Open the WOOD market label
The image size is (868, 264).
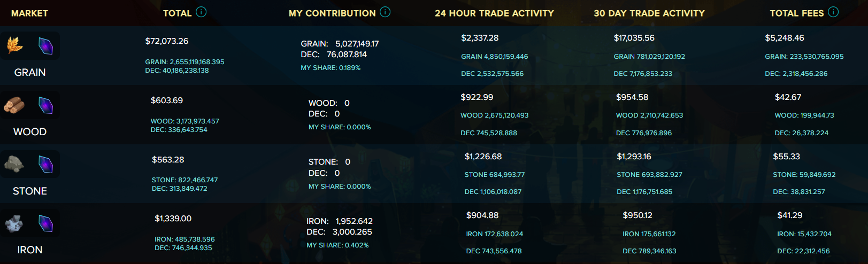pos(30,131)
